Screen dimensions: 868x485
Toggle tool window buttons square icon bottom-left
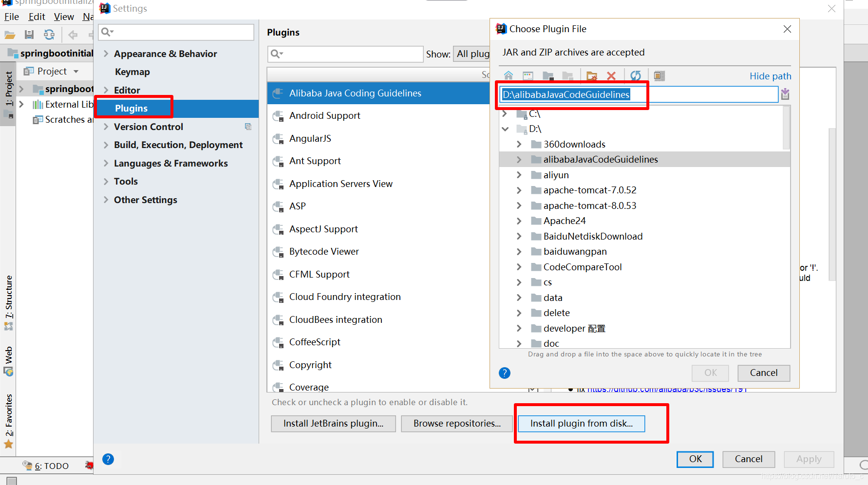coord(12,480)
